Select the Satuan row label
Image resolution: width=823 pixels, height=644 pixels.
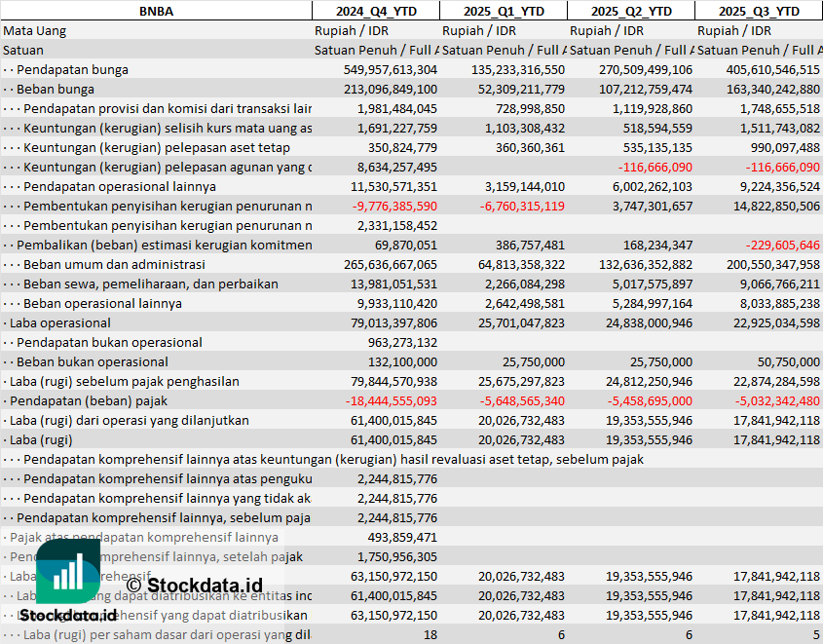[23, 50]
